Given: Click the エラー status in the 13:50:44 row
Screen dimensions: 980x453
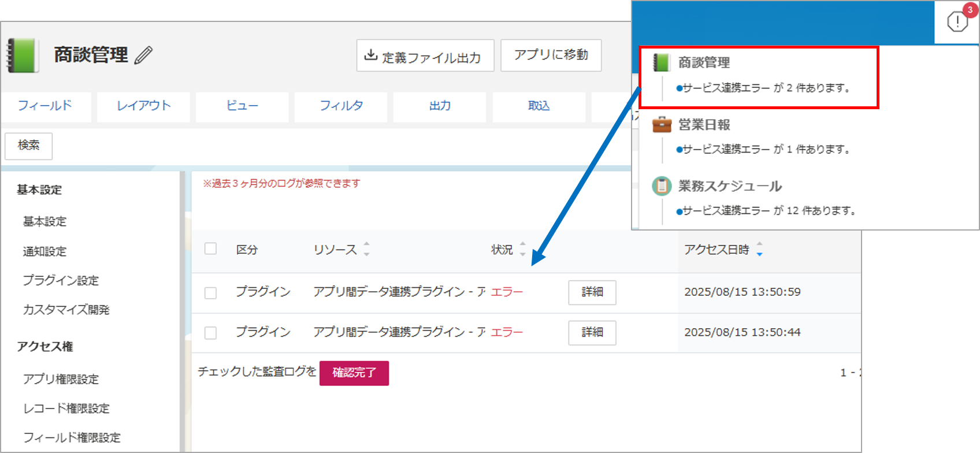Looking at the screenshot, I should pyautogui.click(x=507, y=333).
